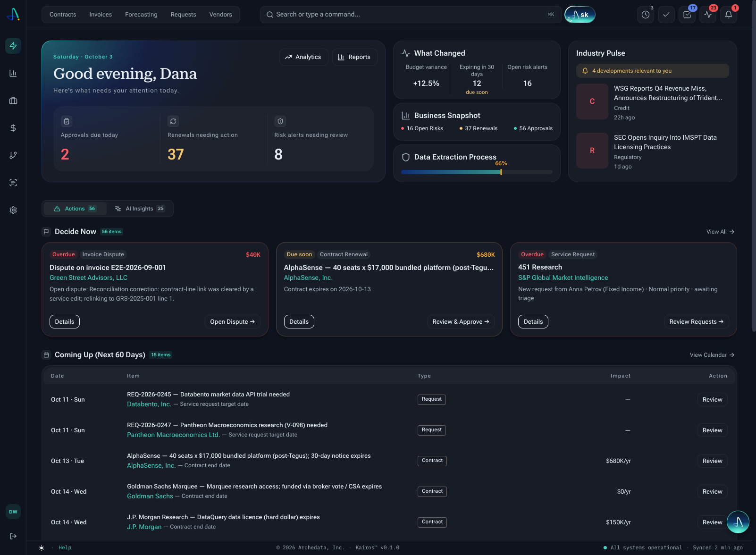This screenshot has height=555, width=756.
Task: Open the floating Kairos assistant bubble
Action: coord(738,522)
